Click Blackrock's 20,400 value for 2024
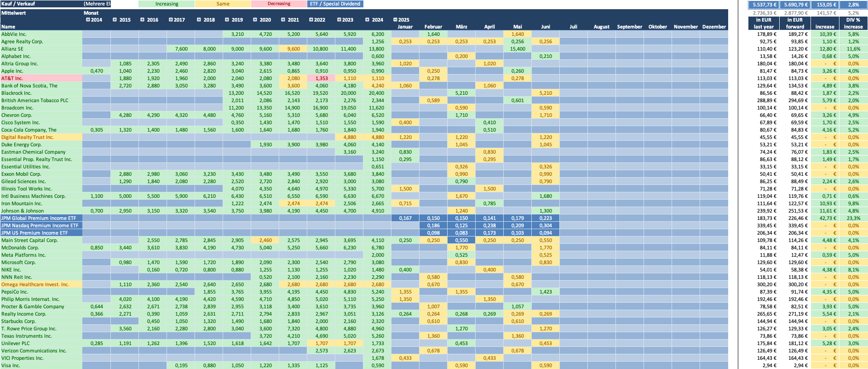This screenshot has width=868, height=369. click(x=377, y=93)
